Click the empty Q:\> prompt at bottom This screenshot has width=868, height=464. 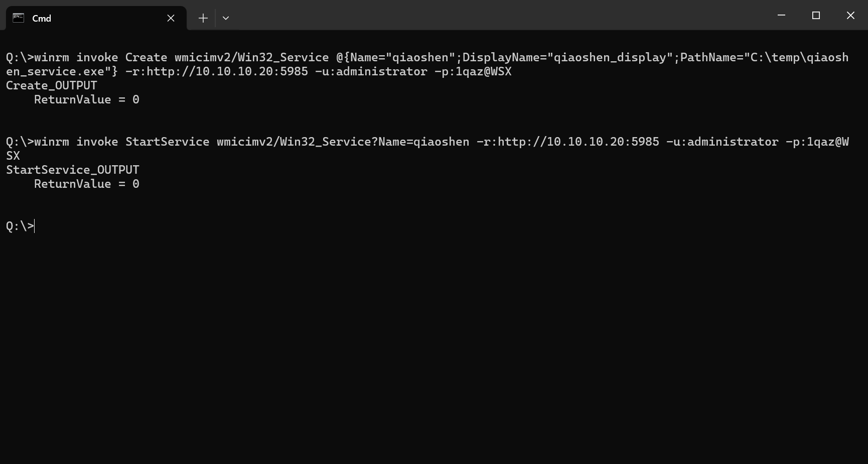coord(20,226)
